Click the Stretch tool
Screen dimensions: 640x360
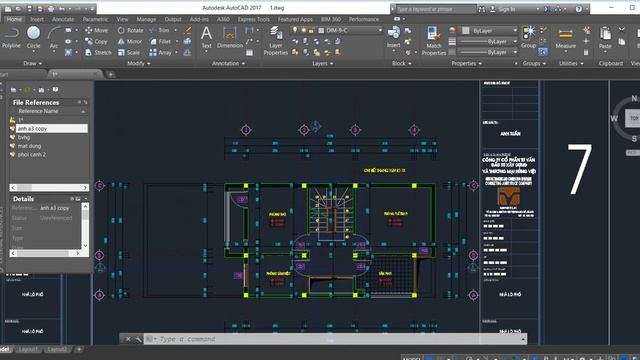coord(98,52)
